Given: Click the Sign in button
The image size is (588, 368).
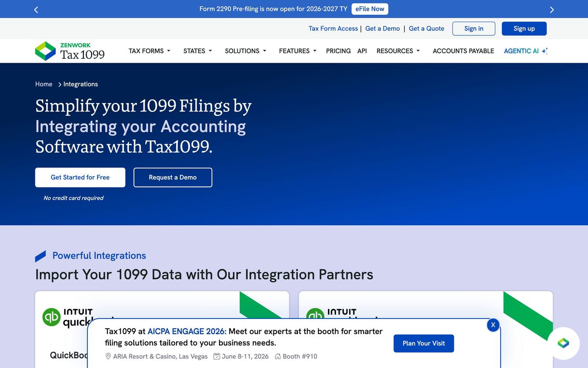Looking at the screenshot, I should tap(474, 28).
